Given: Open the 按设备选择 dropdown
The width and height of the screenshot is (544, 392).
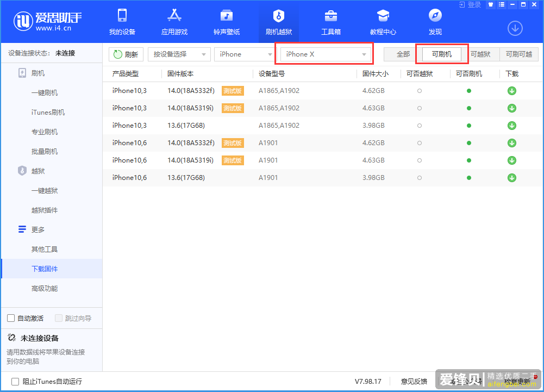Looking at the screenshot, I should click(x=179, y=54).
